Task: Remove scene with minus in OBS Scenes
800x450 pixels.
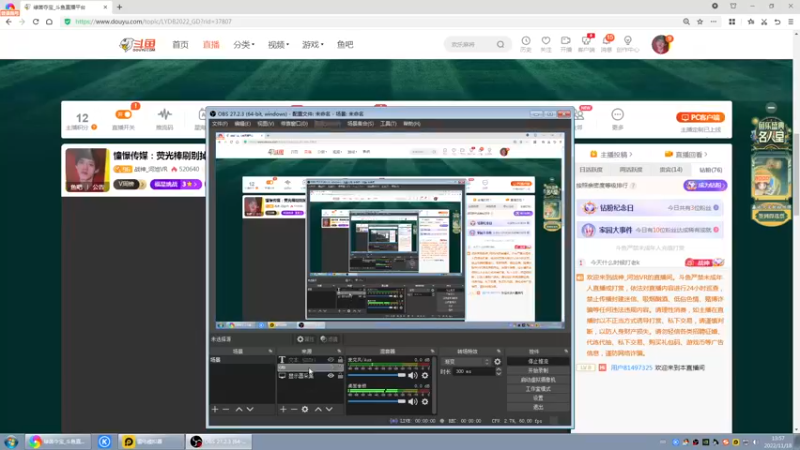Action: click(226, 409)
